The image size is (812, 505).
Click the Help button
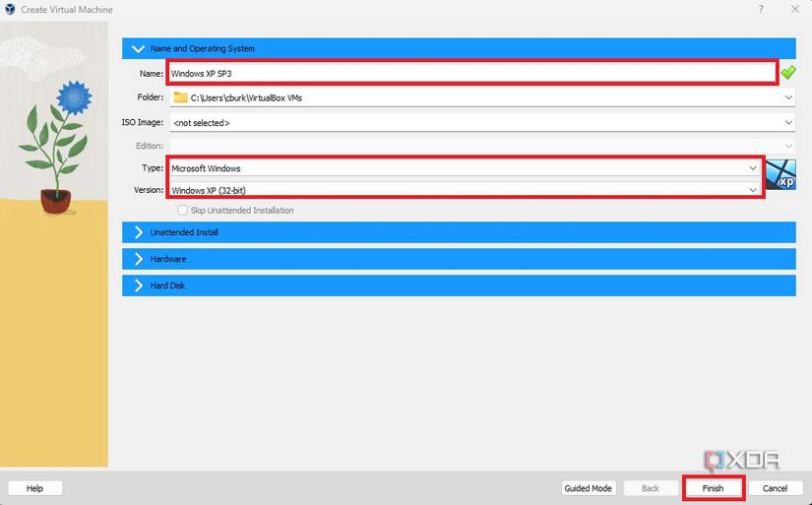34,488
